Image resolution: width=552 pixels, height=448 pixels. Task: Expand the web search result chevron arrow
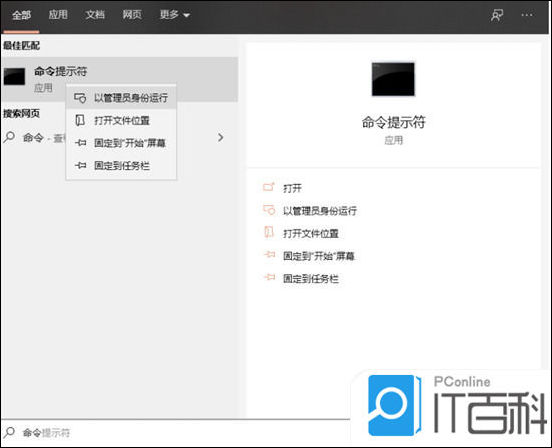pos(221,137)
